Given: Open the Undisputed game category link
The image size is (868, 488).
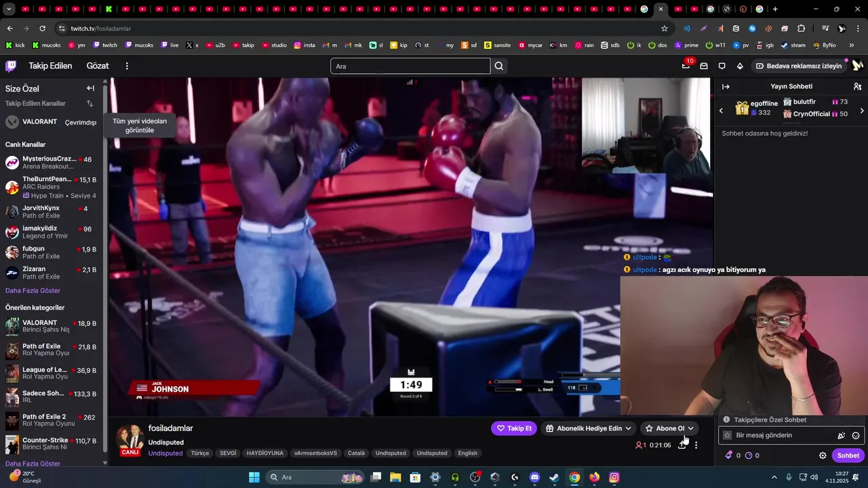Looking at the screenshot, I should click(x=165, y=453).
